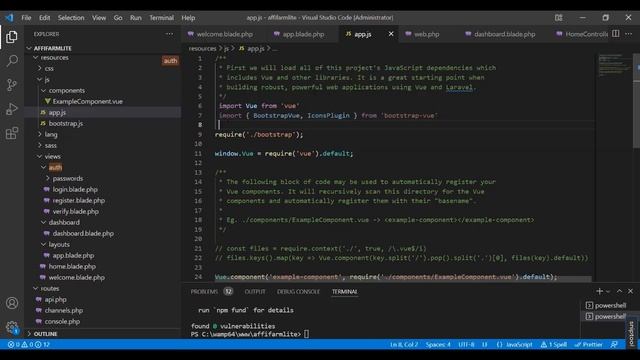
Task: Open the View menu
Action: pyautogui.click(x=99, y=18)
